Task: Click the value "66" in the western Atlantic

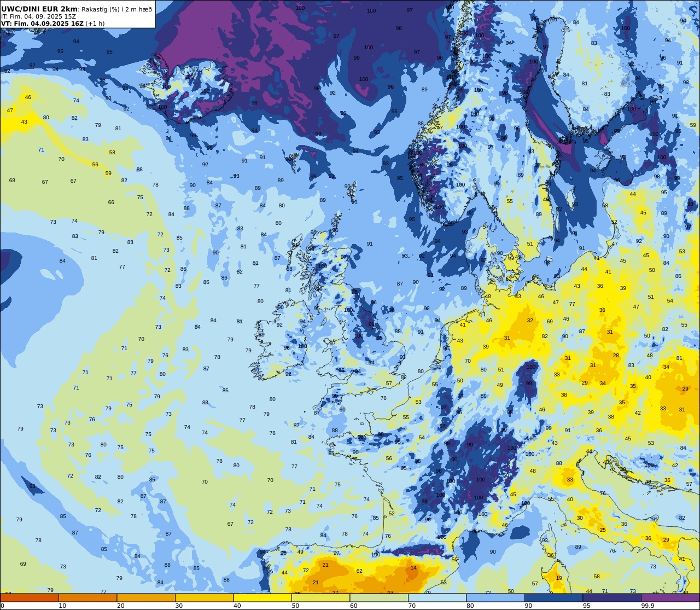Action: pos(111,202)
